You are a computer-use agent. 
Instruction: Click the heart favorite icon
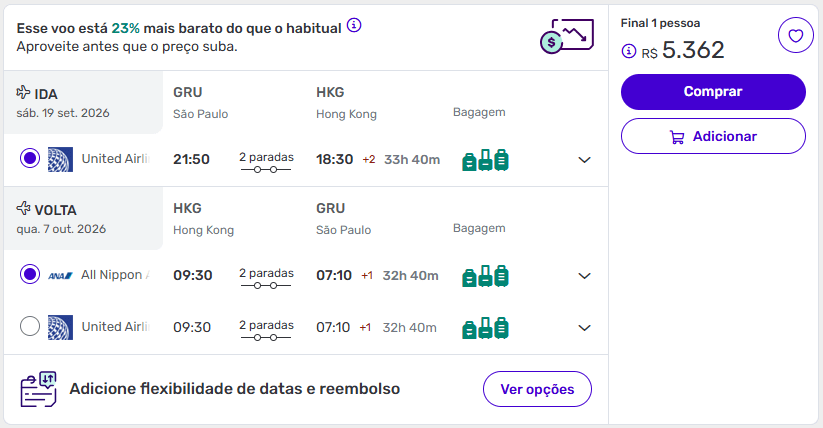795,36
